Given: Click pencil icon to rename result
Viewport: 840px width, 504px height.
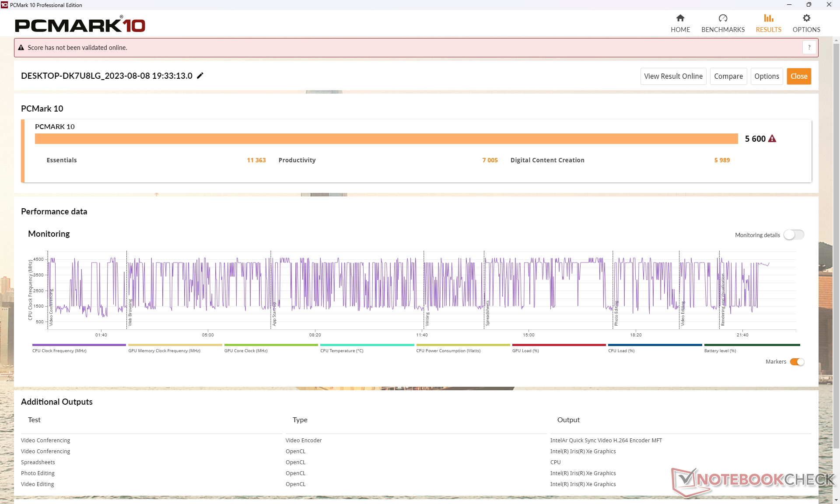Looking at the screenshot, I should 200,76.
